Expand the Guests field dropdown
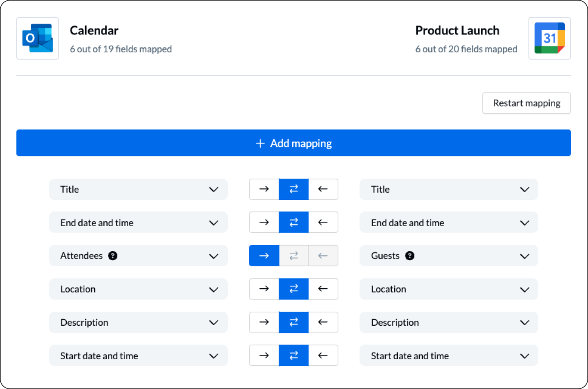 click(x=449, y=256)
